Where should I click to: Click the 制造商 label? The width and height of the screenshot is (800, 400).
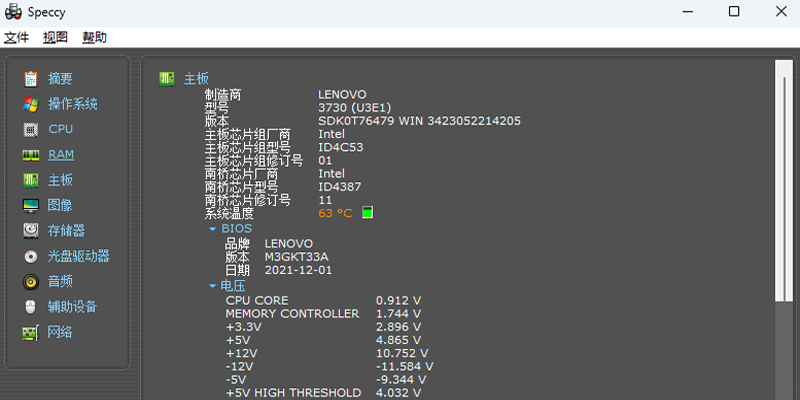223,95
